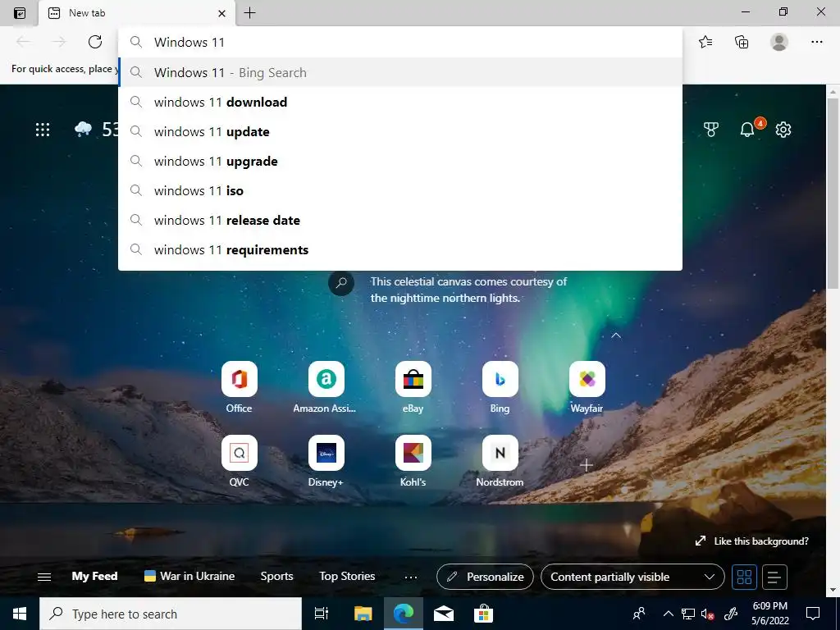840x630 pixels.
Task: Open the profile avatar icon
Action: pyautogui.click(x=779, y=42)
